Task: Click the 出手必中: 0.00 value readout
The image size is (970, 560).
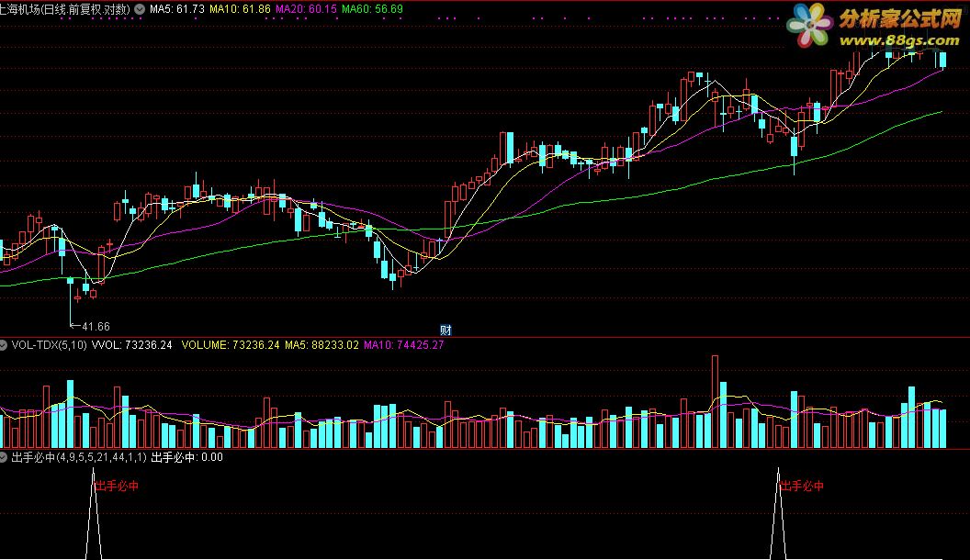Action: tap(186, 457)
